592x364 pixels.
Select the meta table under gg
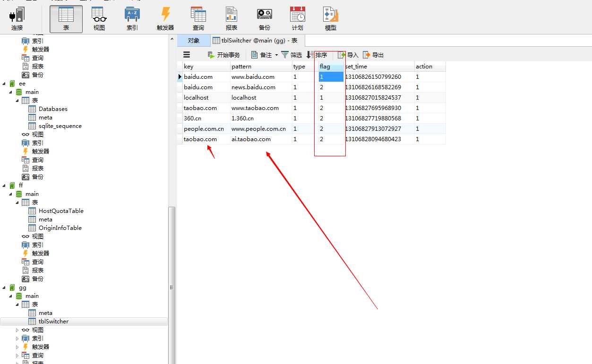tap(45, 313)
